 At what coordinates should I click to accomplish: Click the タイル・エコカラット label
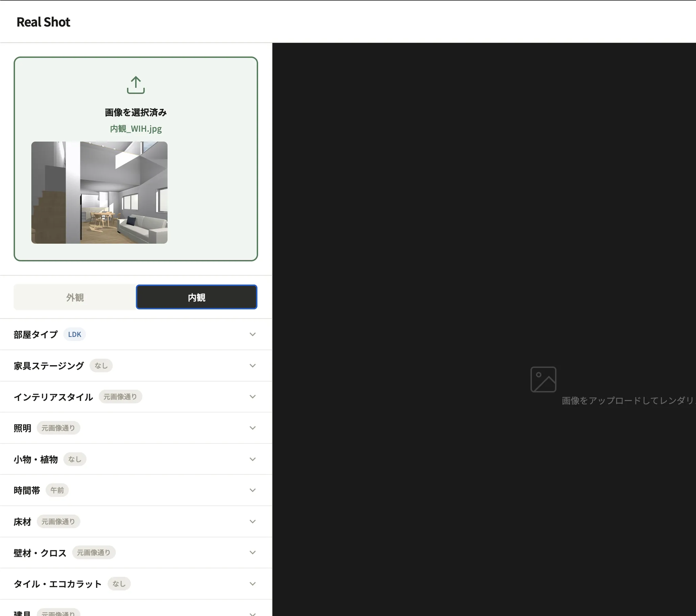58,584
